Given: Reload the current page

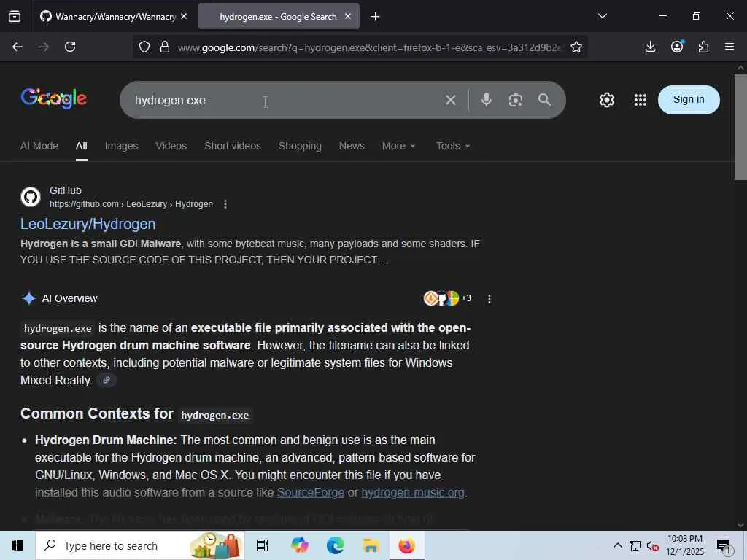Looking at the screenshot, I should pyautogui.click(x=70, y=47).
